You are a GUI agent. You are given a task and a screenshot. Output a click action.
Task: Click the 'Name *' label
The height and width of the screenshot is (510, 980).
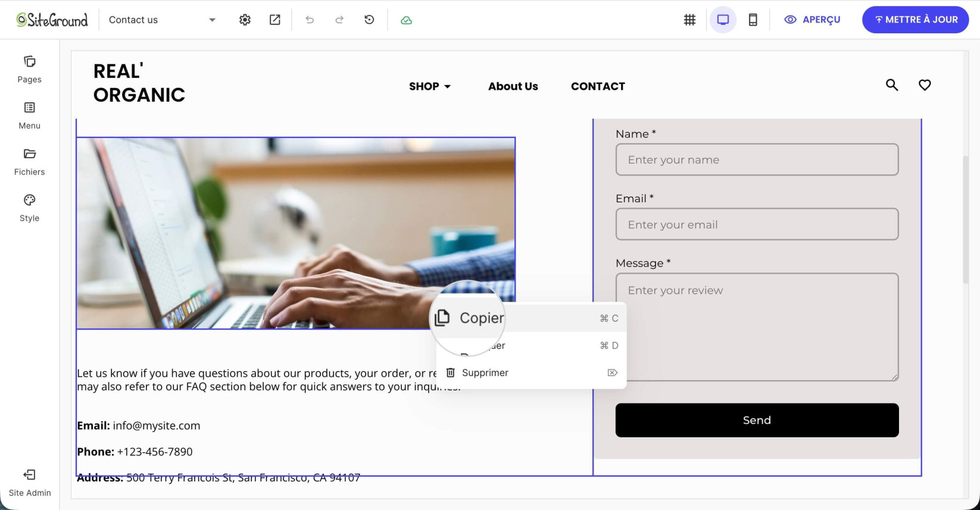[635, 134]
